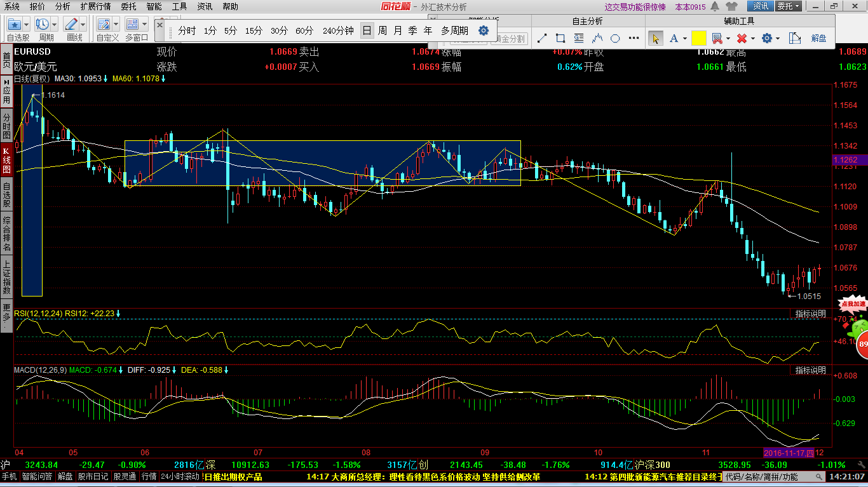This screenshot has width=868, height=487.
Task: Click RSI panel 指标说明 link
Action: tap(811, 314)
